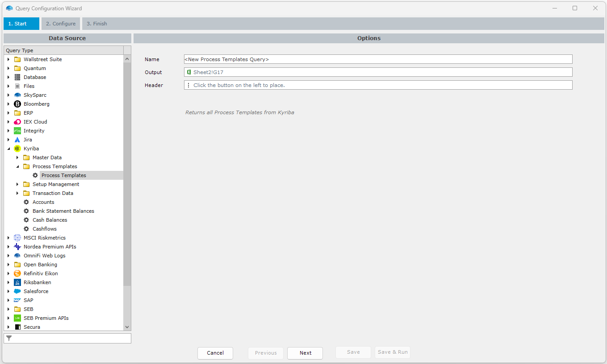The height and width of the screenshot is (364, 607).
Task: Click the Excel icon in Output field
Action: coord(189,72)
